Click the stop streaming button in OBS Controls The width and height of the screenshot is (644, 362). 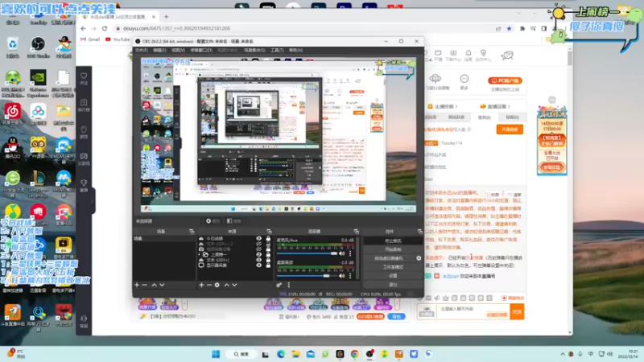pyautogui.click(x=393, y=241)
